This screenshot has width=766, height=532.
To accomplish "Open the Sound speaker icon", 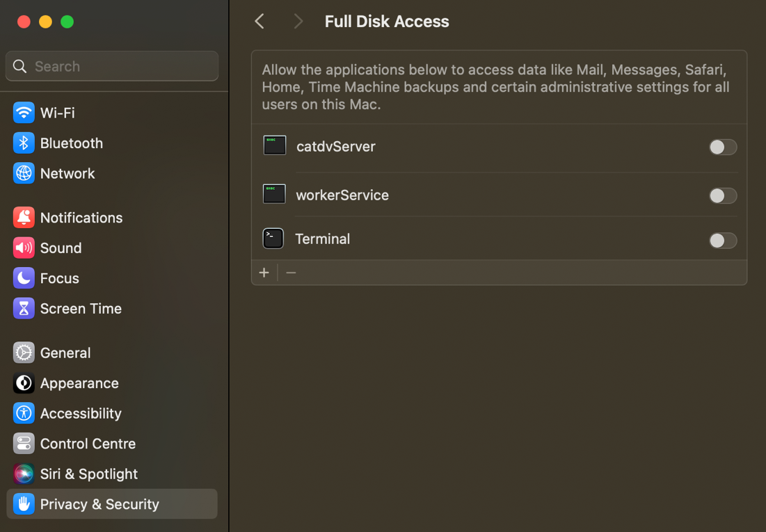I will (x=24, y=248).
